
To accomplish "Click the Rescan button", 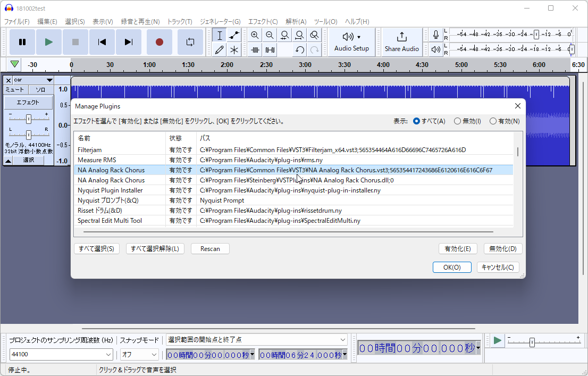I will coord(209,248).
